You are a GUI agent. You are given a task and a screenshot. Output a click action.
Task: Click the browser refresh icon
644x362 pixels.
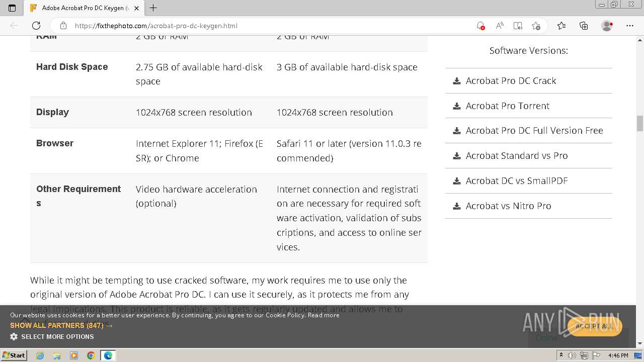pyautogui.click(x=36, y=26)
